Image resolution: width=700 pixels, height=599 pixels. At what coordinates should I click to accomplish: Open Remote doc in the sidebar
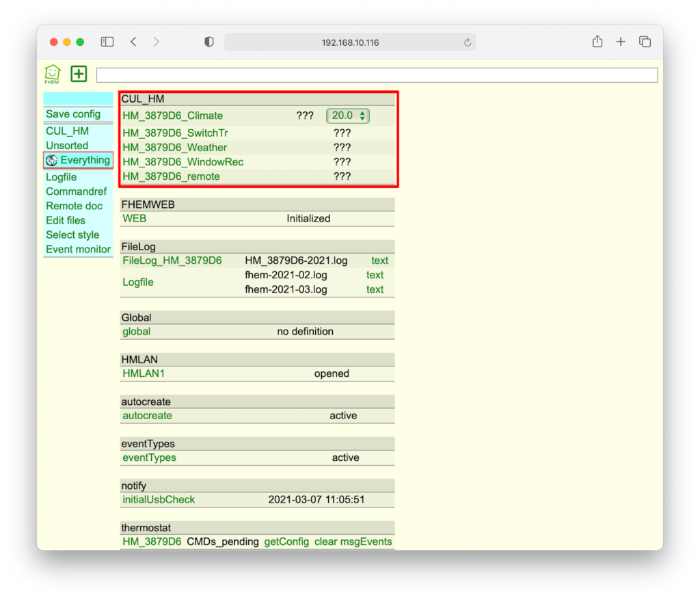click(x=74, y=206)
